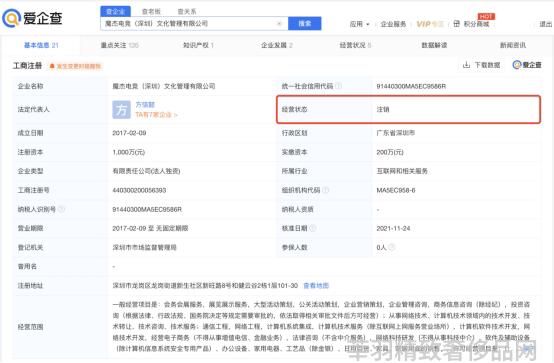This screenshot has width=554, height=363.
Task: Open the 积分商城 link
Action: 476,24
